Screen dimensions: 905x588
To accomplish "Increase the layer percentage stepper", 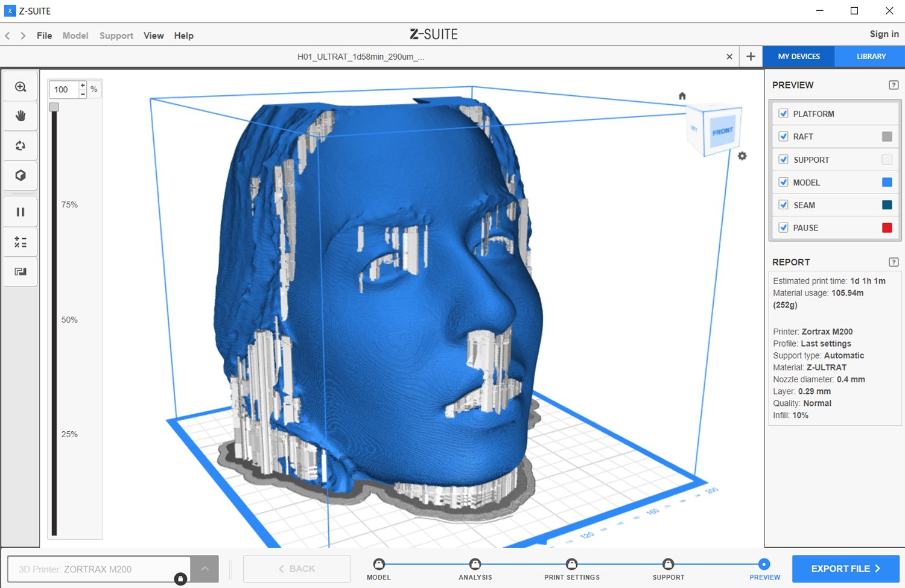I will [x=83, y=86].
